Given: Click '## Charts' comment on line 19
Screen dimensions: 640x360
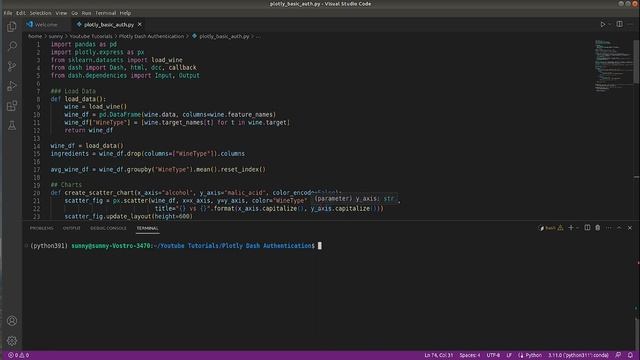Looking at the screenshot, I should 66,185.
